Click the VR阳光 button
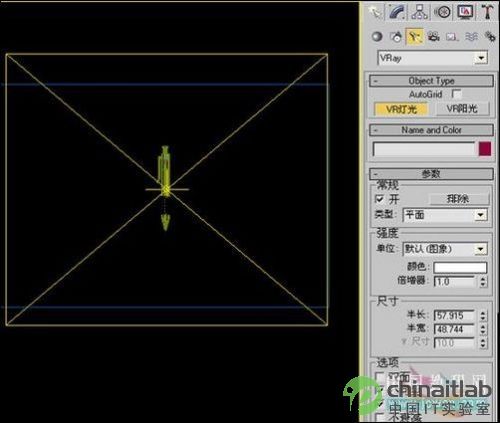The height and width of the screenshot is (423, 500). point(462,109)
